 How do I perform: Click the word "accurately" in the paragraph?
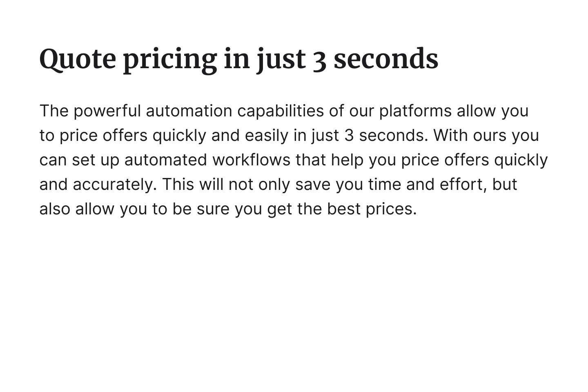[114, 185]
